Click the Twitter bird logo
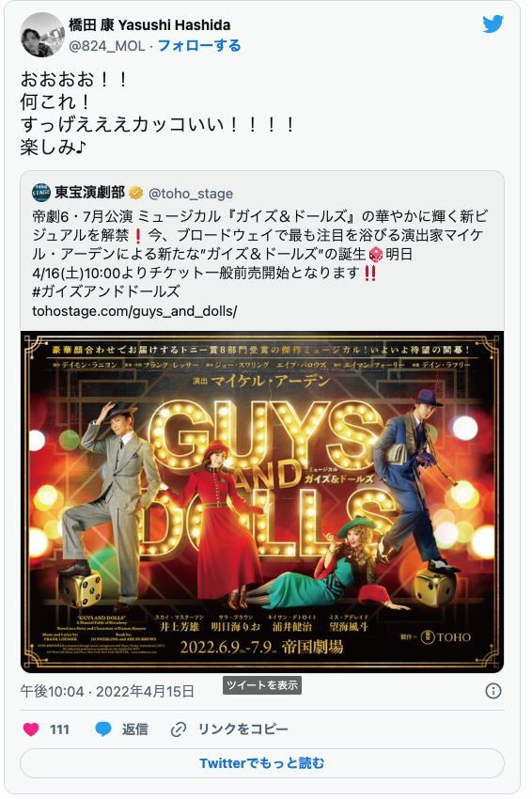Viewport: 532px width, 799px height. click(493, 23)
